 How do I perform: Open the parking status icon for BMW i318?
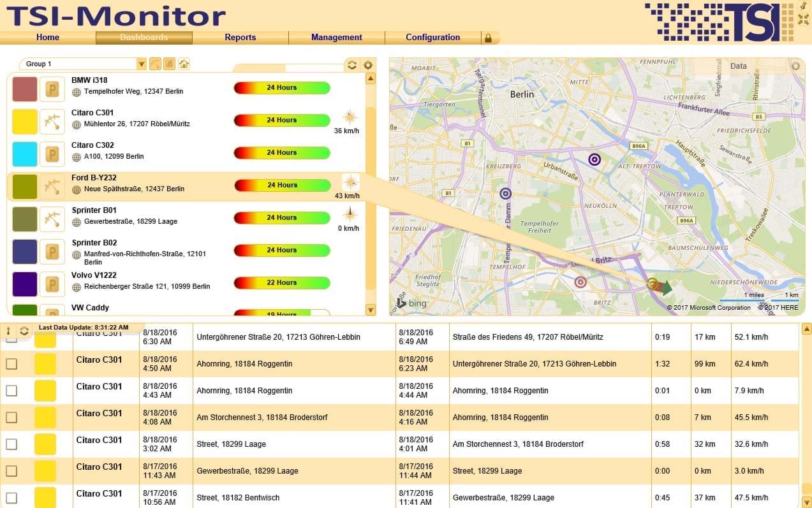[x=52, y=89]
